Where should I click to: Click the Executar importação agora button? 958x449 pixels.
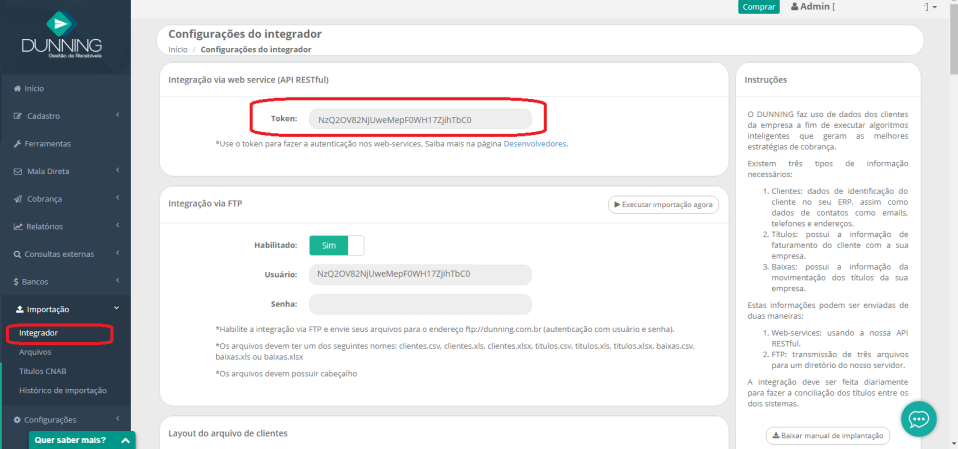663,204
